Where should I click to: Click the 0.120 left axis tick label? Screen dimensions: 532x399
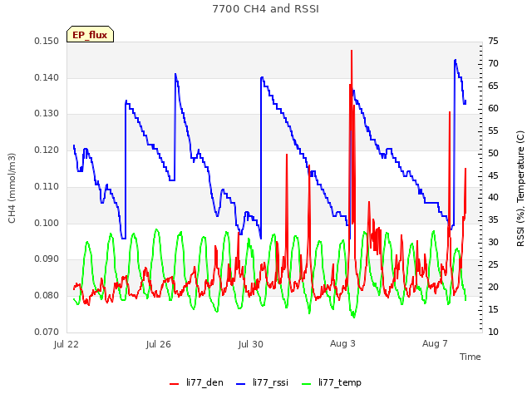47,150
